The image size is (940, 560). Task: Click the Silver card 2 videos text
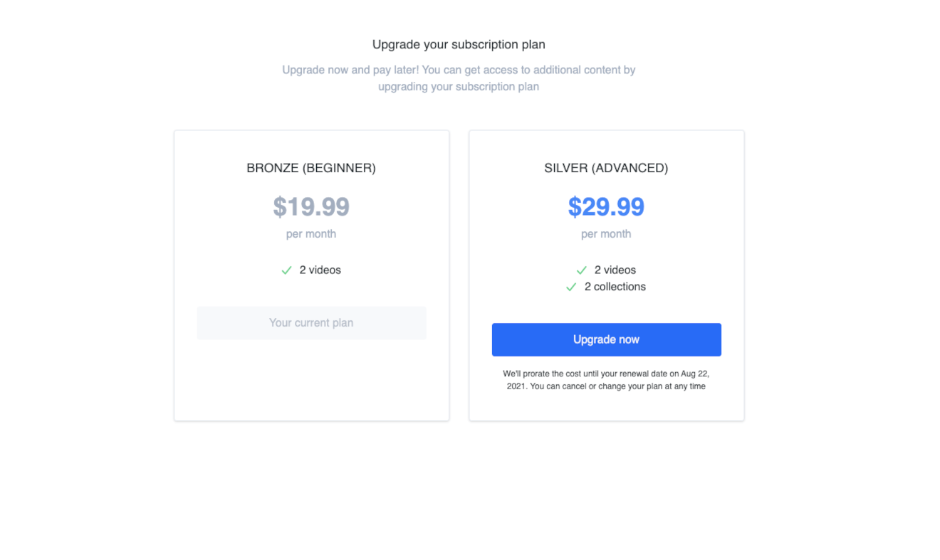(615, 270)
